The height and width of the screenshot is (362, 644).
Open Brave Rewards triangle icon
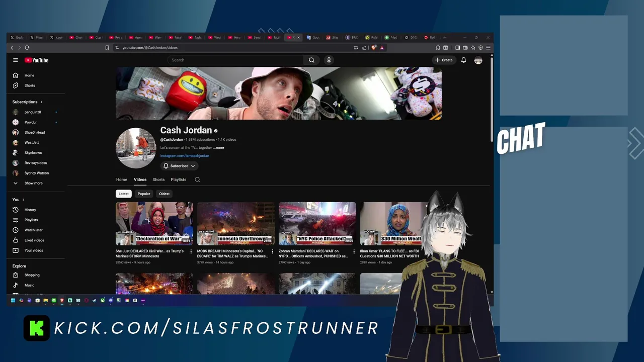pyautogui.click(x=382, y=48)
